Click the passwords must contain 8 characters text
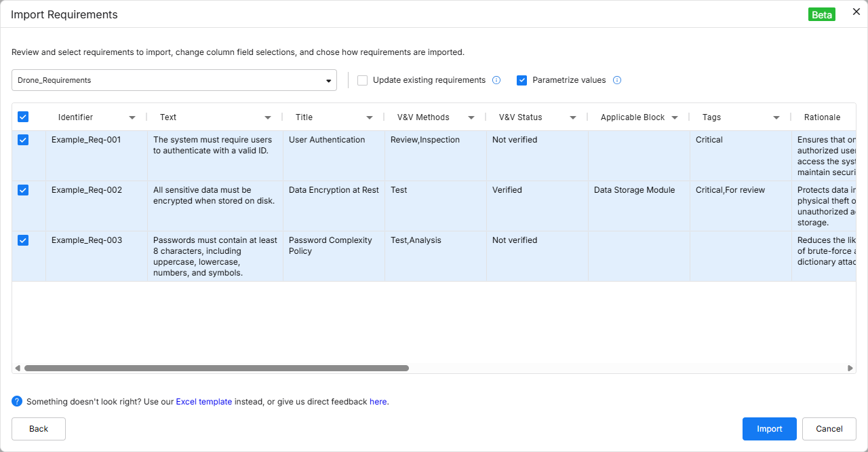The height and width of the screenshot is (452, 868). pos(215,257)
